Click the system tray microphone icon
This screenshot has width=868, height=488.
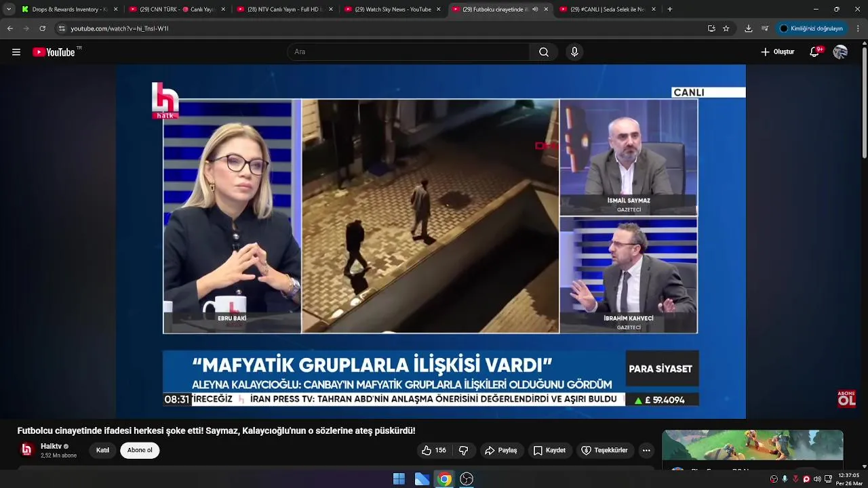[x=785, y=479]
